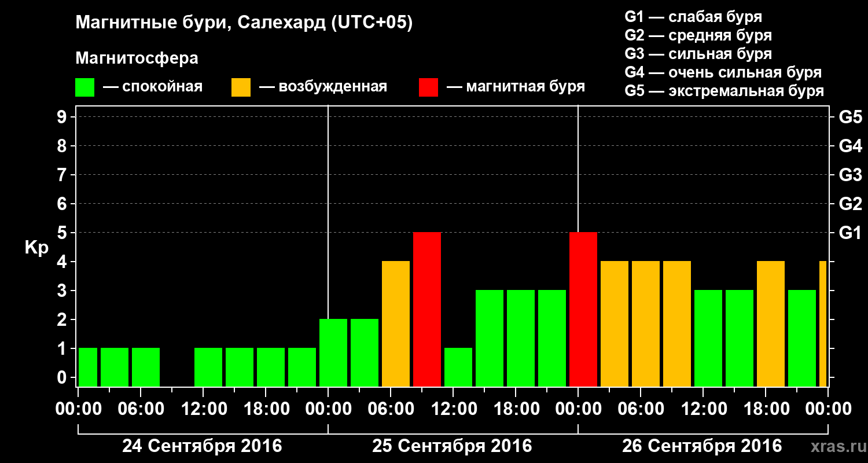
Task: Click the red storm bar on 25 September
Action: (427, 309)
